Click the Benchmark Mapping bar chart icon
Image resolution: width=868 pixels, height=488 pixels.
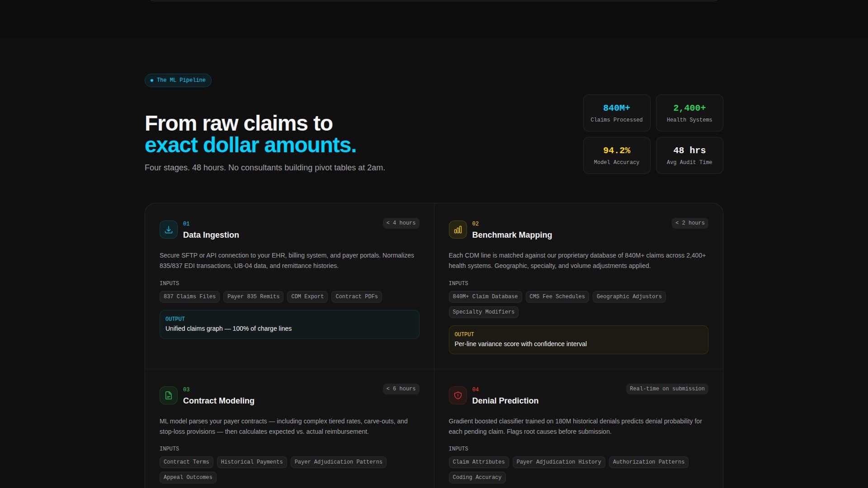[x=458, y=230]
